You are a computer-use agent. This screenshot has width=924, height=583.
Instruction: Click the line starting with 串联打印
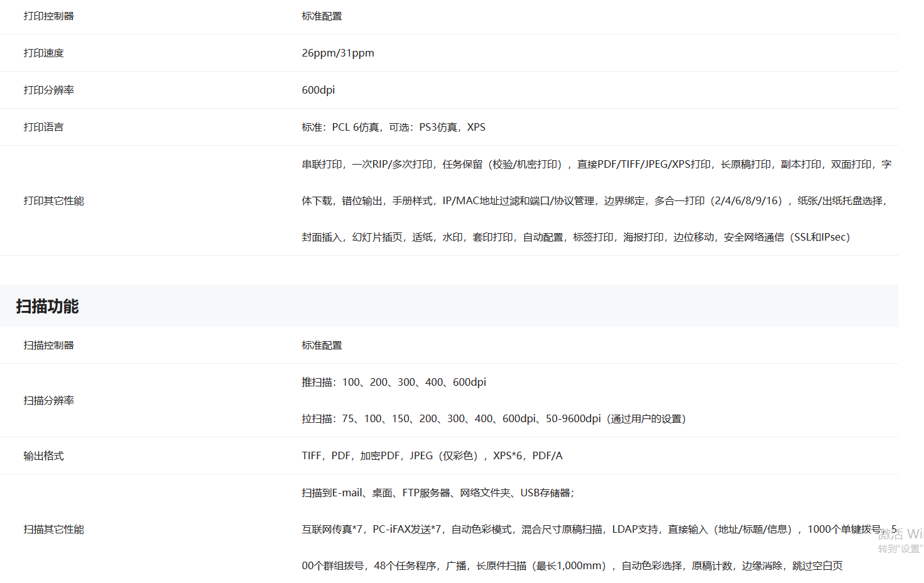[x=596, y=165]
